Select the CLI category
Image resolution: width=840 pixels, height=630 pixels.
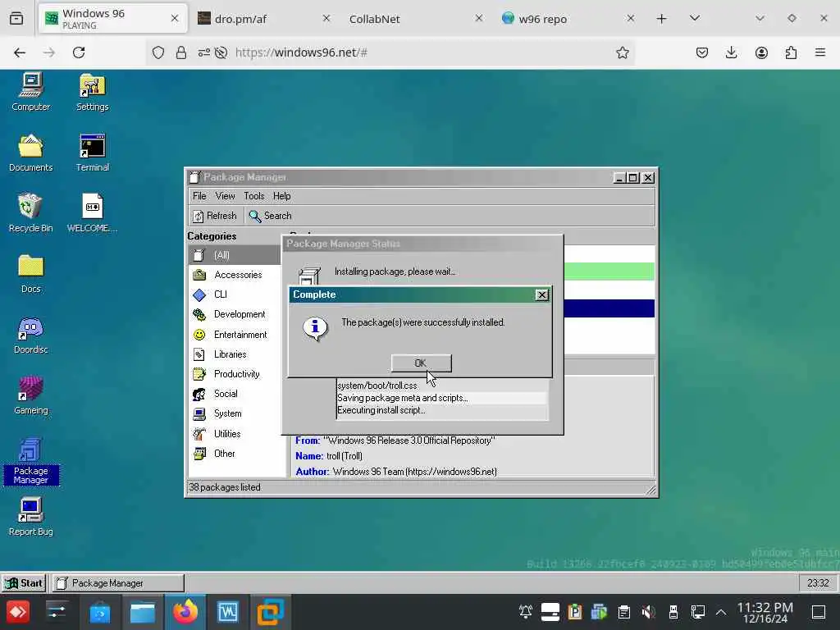pyautogui.click(x=234, y=294)
